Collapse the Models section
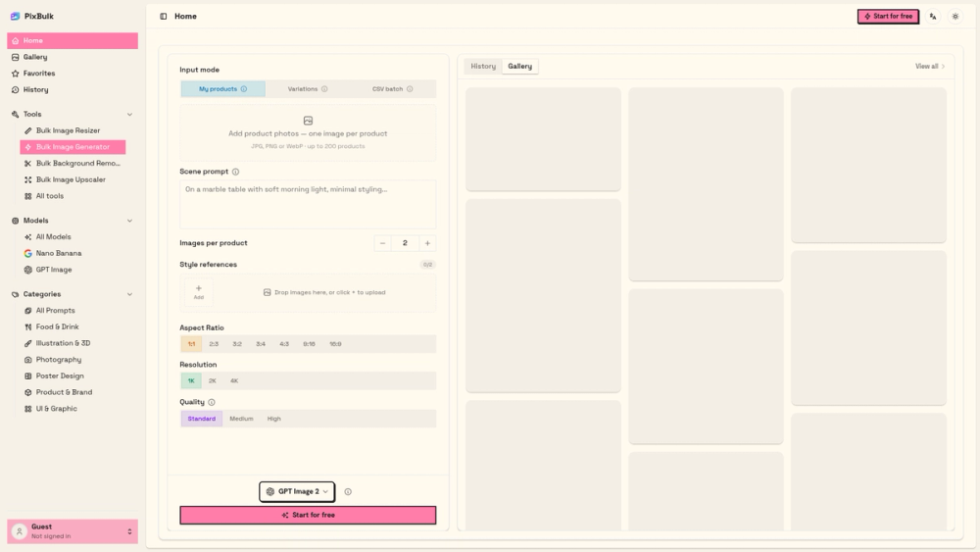980x552 pixels. [129, 221]
